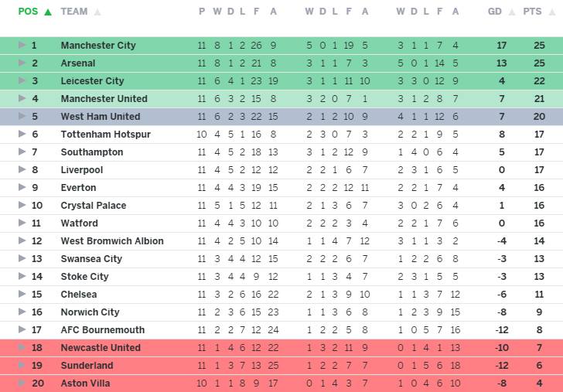
Task: Expand the Arsenal row arrow
Action: pos(22,63)
